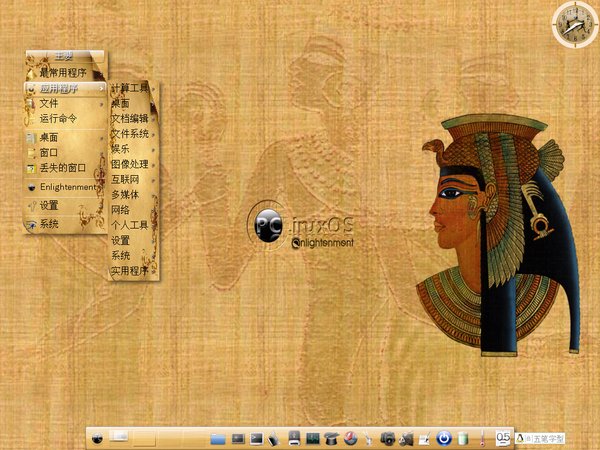Screen dimensions: 600x450
Task: Click the analog clock widget
Action: point(572,23)
